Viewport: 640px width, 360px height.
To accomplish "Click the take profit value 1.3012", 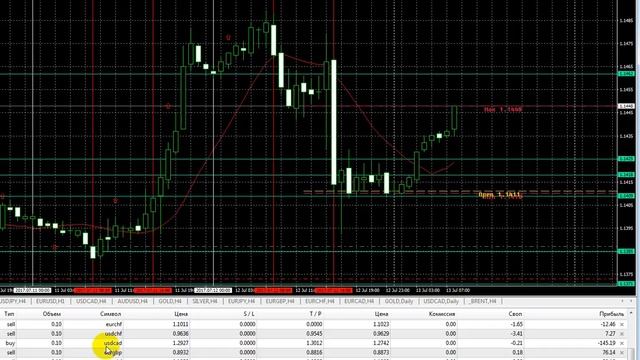I will 315,343.
